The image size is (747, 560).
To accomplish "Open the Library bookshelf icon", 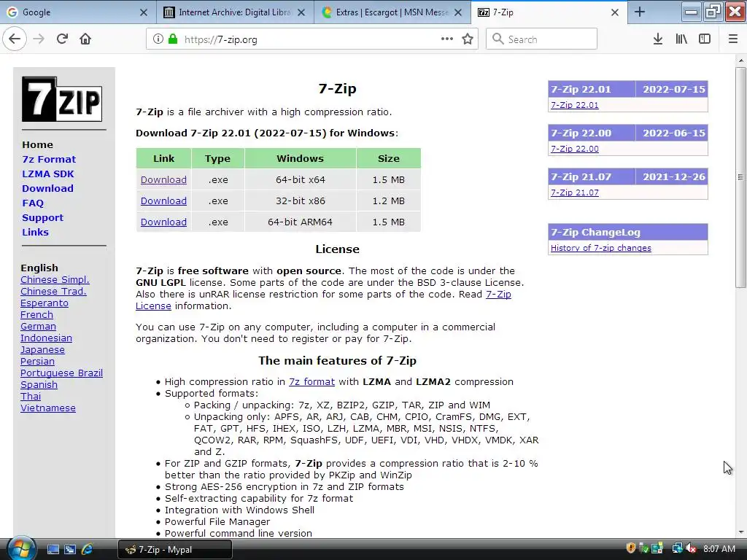I will tap(681, 39).
